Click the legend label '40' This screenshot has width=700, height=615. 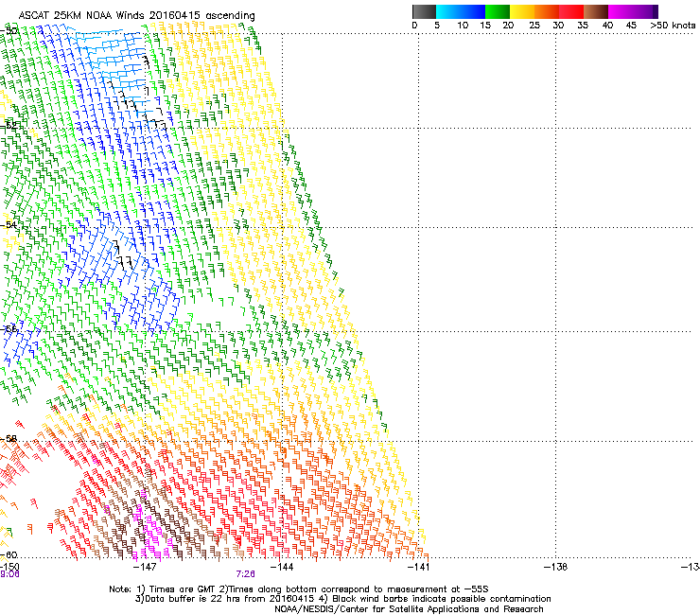607,25
